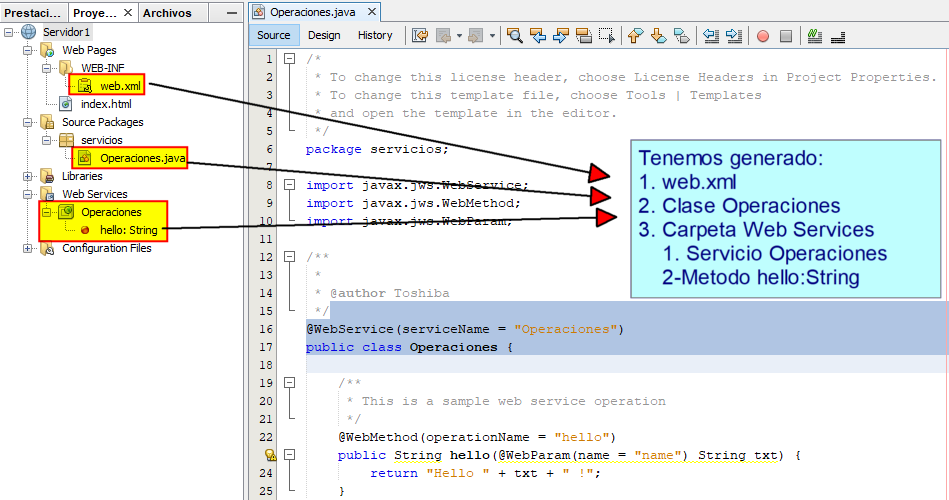The height and width of the screenshot is (500, 949).
Task: Click '@WebService' annotation in code
Action: click(x=350, y=329)
